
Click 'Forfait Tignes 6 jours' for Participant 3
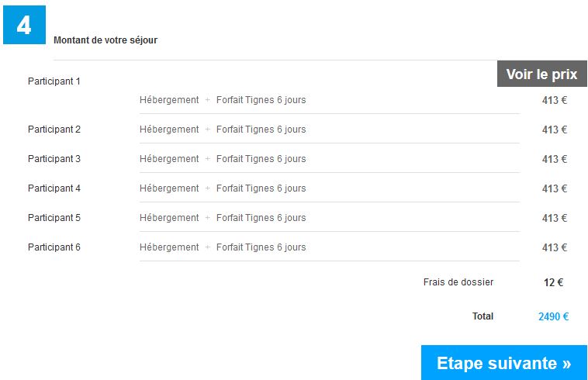(x=261, y=159)
